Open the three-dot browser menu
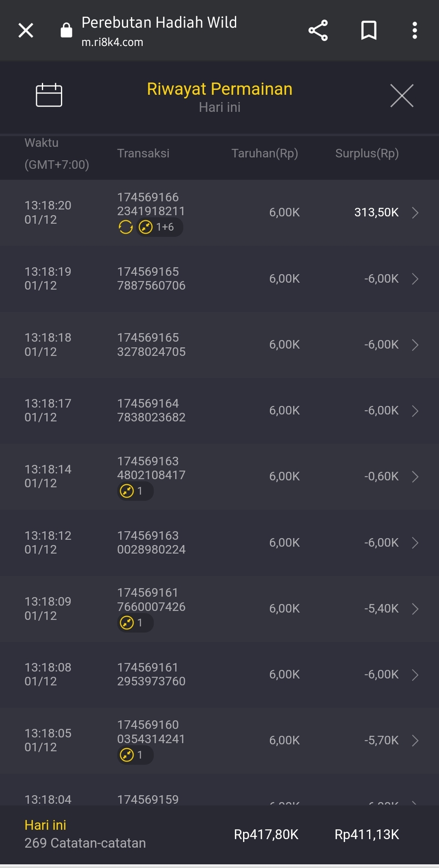Viewport: 439px width, 868px height. coord(414,31)
